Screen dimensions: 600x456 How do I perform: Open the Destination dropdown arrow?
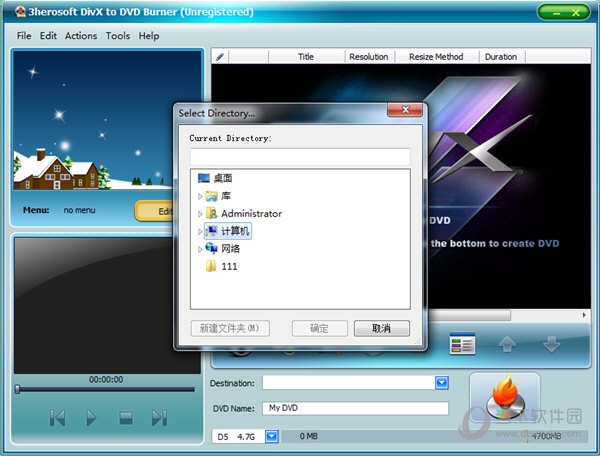(442, 383)
